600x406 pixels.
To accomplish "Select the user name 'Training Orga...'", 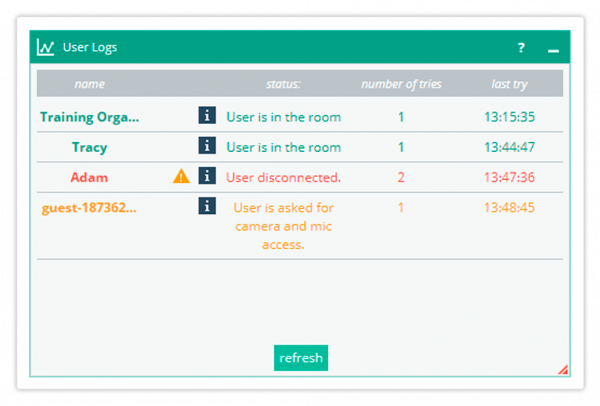I will point(90,117).
